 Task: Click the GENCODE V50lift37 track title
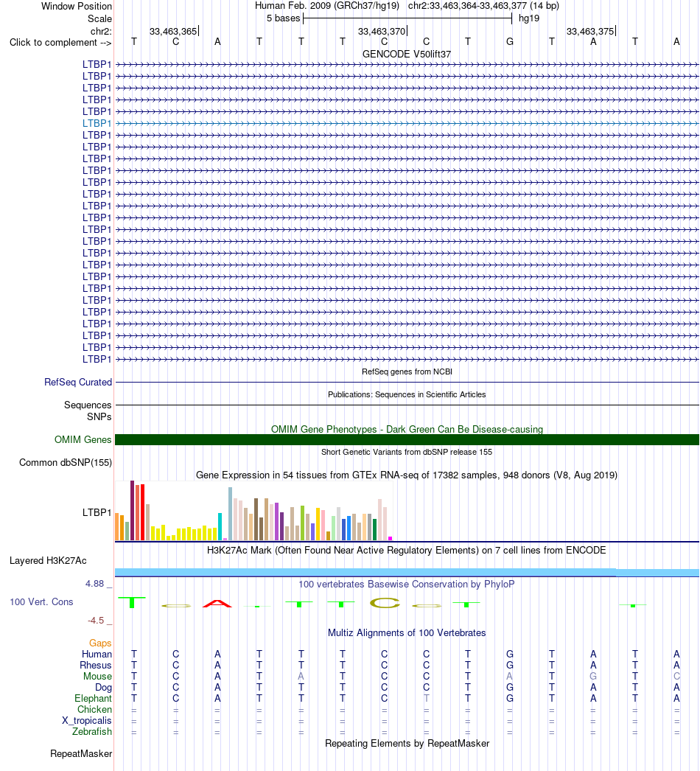[x=407, y=54]
